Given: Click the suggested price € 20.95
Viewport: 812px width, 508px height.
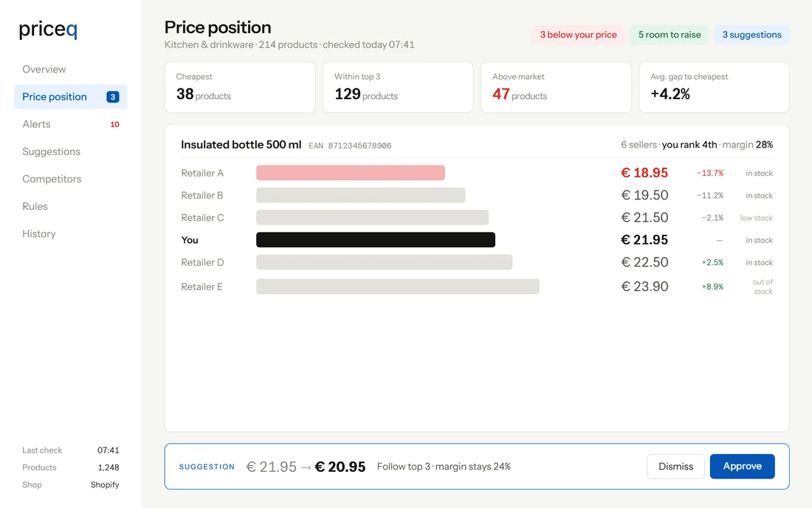Looking at the screenshot, I should 340,467.
